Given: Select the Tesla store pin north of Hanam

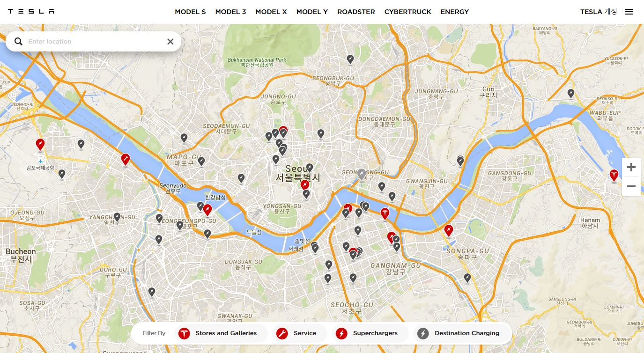Looking at the screenshot, I should pyautogui.click(x=614, y=175).
